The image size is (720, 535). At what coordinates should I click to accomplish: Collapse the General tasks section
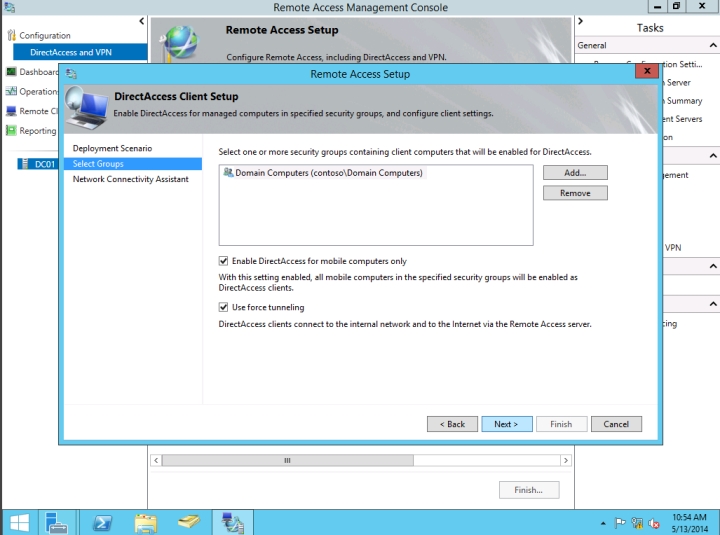pyautogui.click(x=712, y=45)
